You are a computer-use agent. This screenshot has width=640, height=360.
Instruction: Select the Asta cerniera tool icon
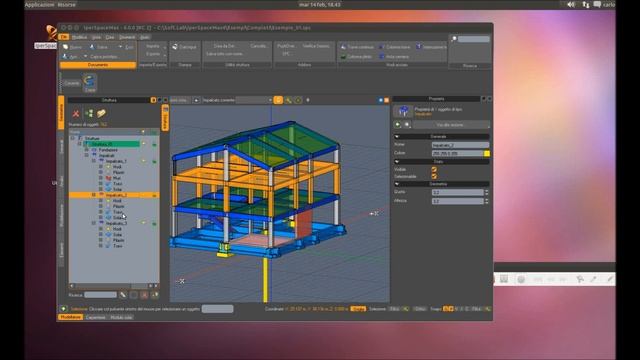382,56
